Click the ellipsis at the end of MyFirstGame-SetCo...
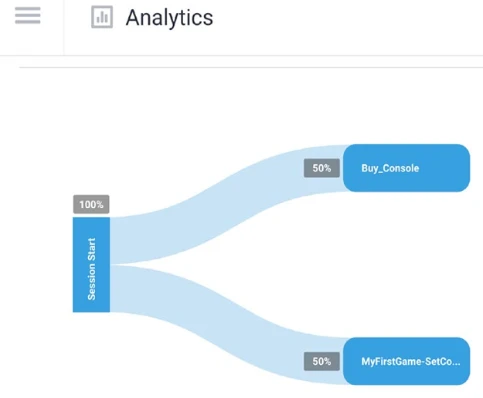 tap(456, 362)
